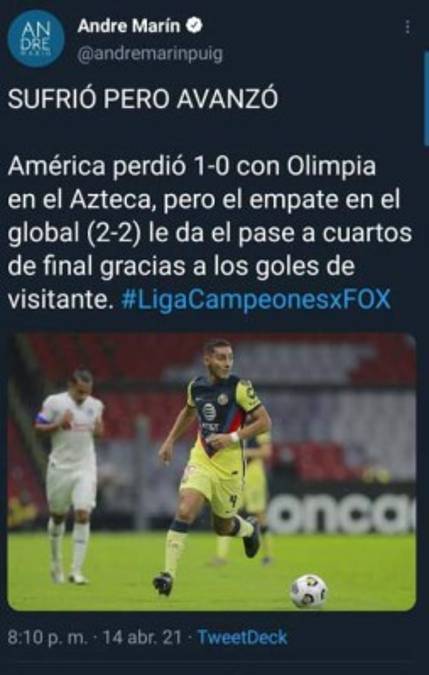Open the Andre Marín display name
429x675 pixels.
click(x=129, y=27)
